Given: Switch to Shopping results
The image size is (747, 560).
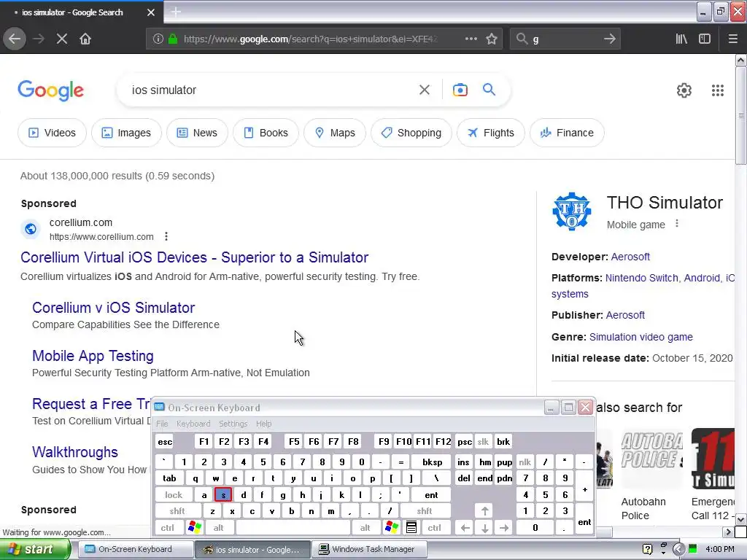Looking at the screenshot, I should [411, 133].
